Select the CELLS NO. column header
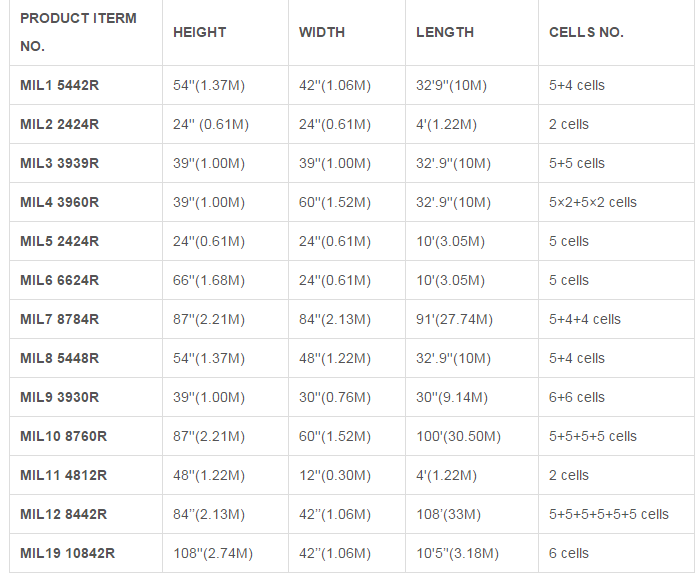Screen dimensions: 695x573 pyautogui.click(x=586, y=32)
